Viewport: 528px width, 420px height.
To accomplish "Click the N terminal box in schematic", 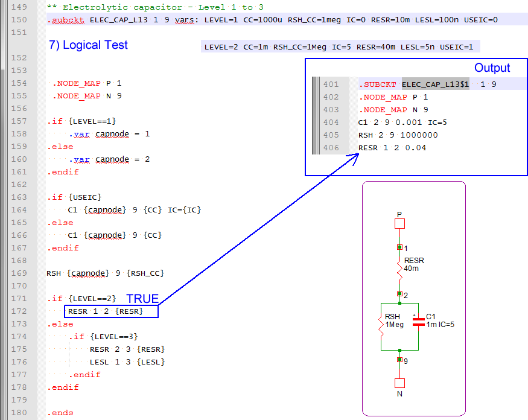I will click(x=399, y=383).
